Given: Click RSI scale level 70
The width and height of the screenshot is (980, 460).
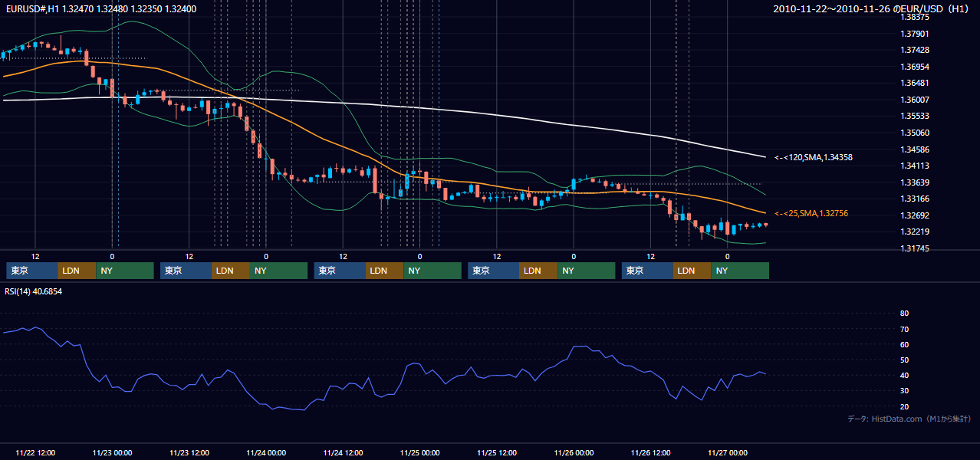Looking at the screenshot, I should point(904,329).
